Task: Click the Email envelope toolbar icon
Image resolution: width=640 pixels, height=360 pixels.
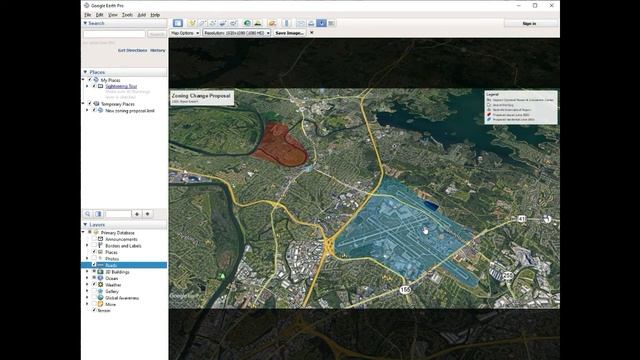Action: click(x=301, y=23)
